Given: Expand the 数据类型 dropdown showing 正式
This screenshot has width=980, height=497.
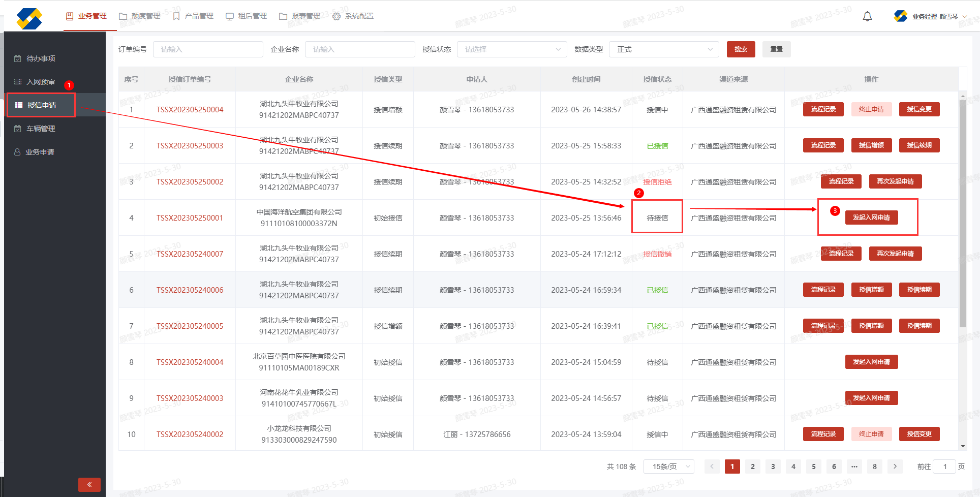Looking at the screenshot, I should (663, 49).
